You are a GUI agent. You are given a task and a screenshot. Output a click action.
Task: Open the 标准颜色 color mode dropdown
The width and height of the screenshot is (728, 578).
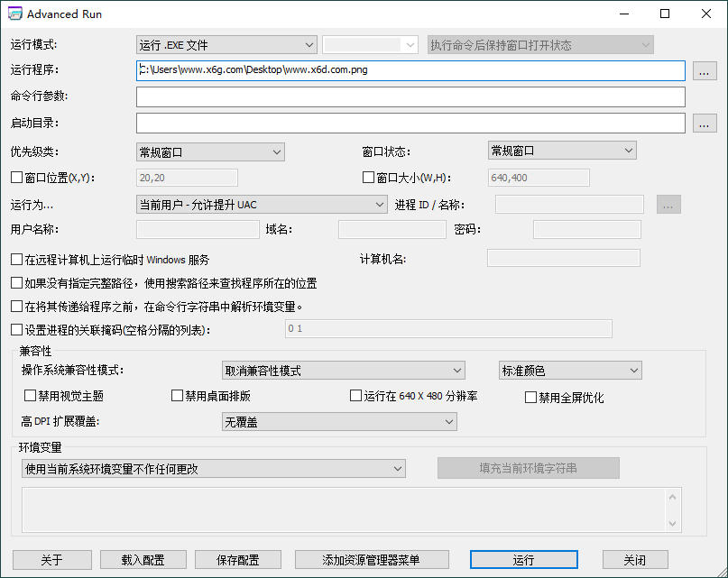click(x=634, y=370)
